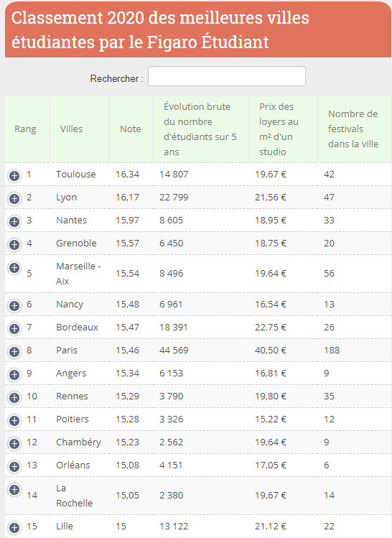392x538 pixels.
Task: Click the plus icon beside Rennes
Action: [14, 398]
